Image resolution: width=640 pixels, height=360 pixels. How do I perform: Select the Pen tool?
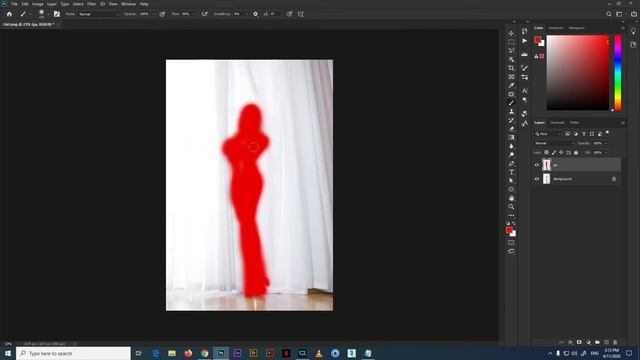(x=511, y=164)
